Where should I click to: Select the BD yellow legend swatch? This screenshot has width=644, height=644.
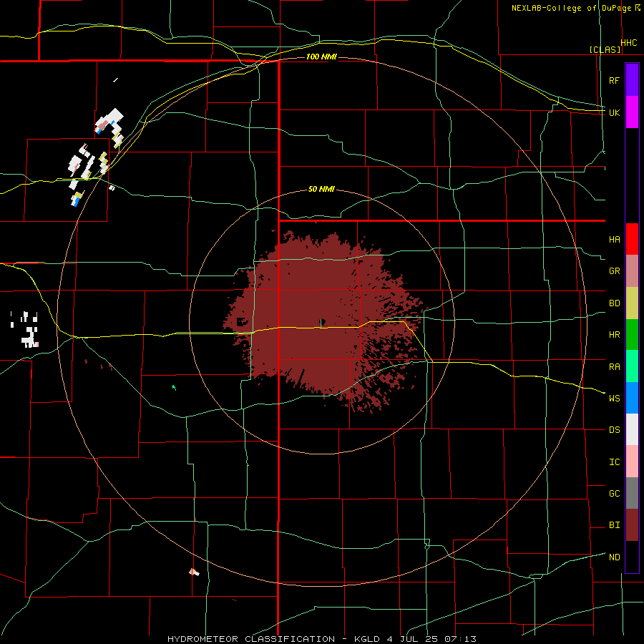point(632,303)
